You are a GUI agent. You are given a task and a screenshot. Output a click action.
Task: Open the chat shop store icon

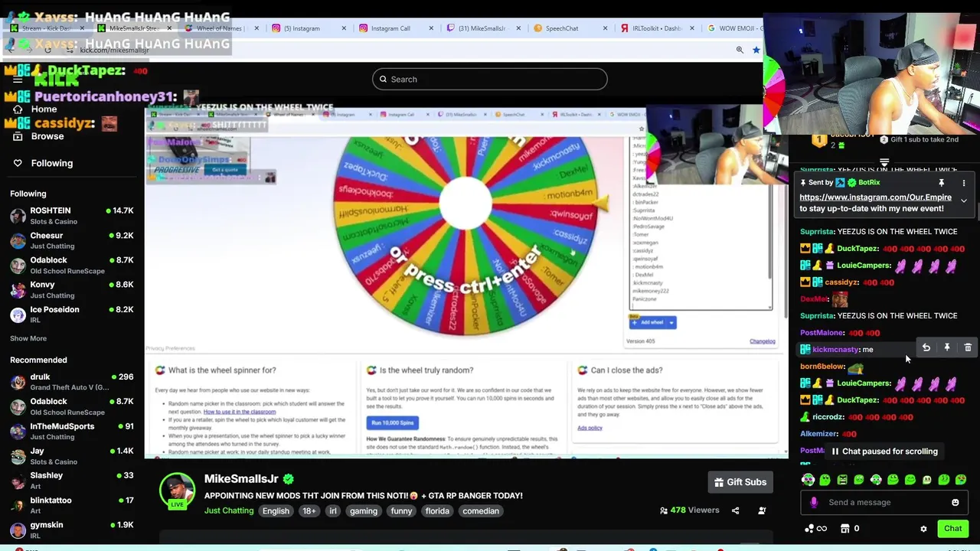tap(845, 528)
